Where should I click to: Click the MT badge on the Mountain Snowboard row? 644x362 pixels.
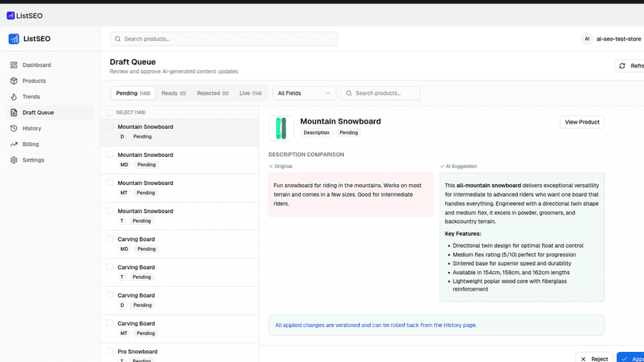click(124, 193)
